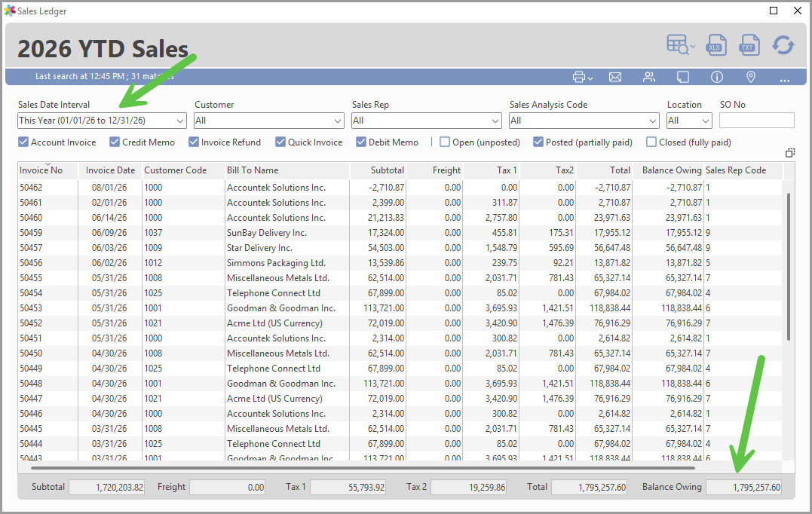This screenshot has height=514, width=812.
Task: Click the Balance Owing total 1,795,257.60
Action: 743,487
